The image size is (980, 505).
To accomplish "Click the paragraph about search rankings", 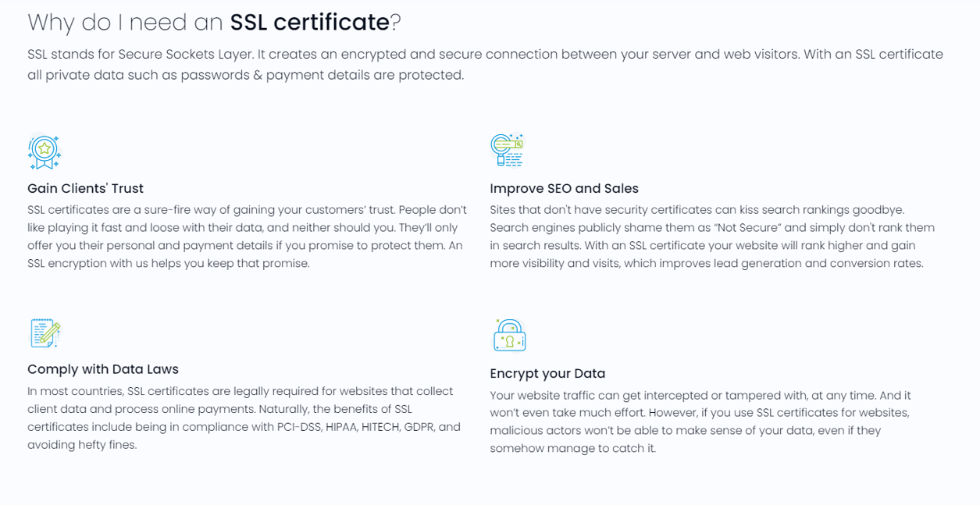I will (711, 236).
